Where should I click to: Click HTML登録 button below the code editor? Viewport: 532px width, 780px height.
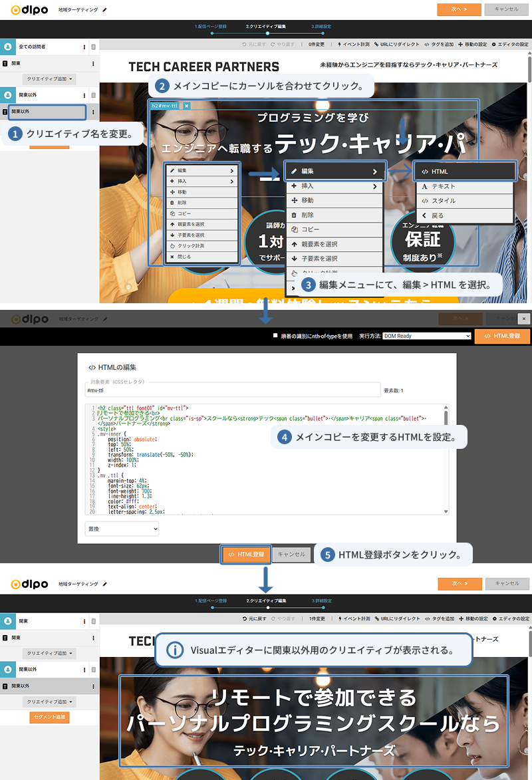[246, 555]
